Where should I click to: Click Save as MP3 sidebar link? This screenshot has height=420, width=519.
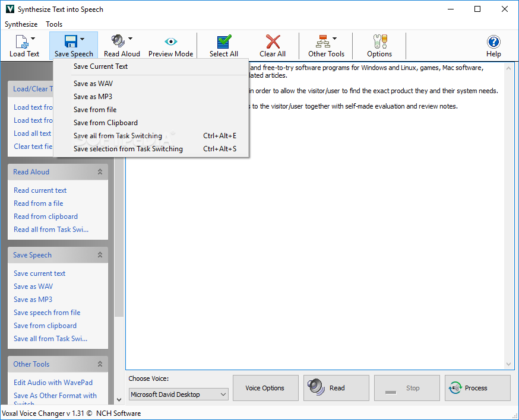pyautogui.click(x=33, y=300)
